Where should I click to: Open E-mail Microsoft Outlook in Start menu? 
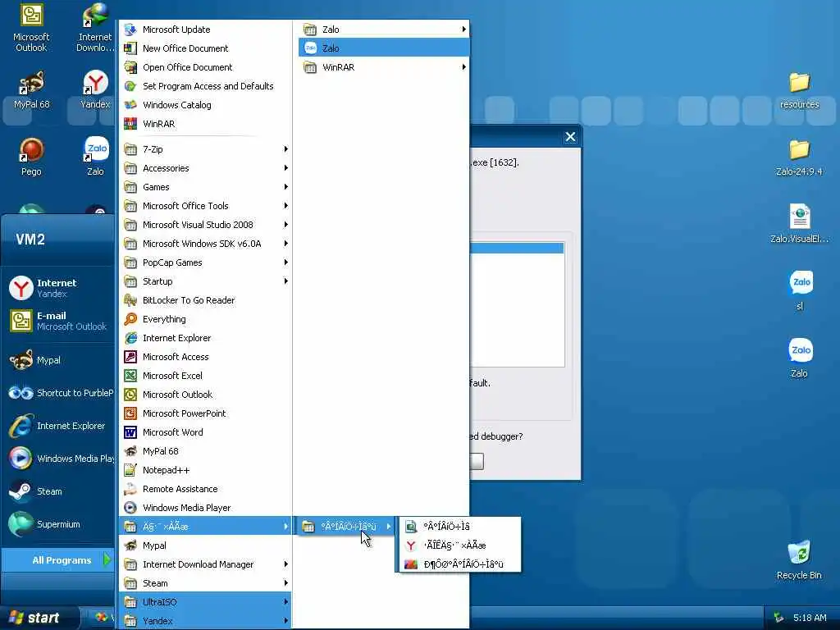point(58,321)
